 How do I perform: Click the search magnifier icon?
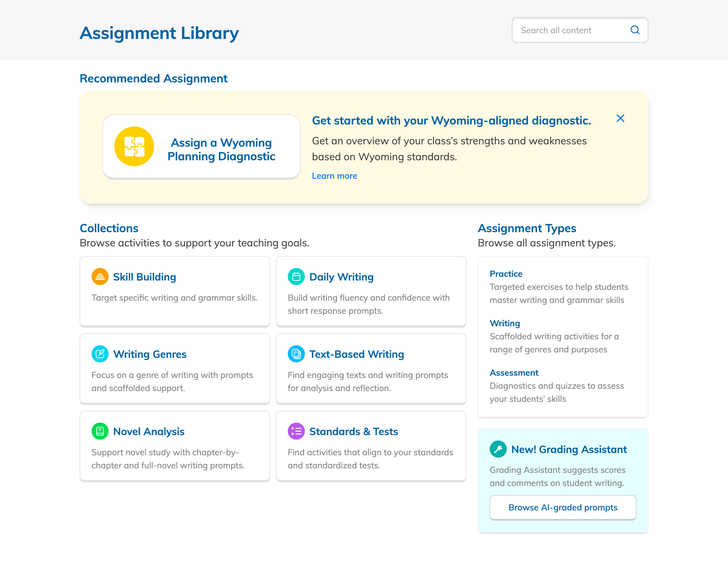tap(635, 30)
